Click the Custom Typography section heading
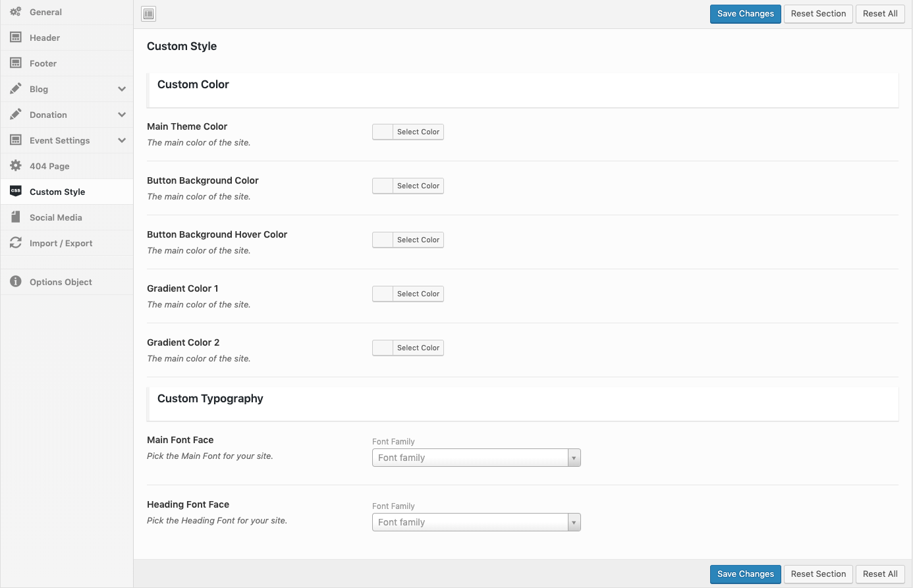Viewport: 913px width, 588px height. (x=210, y=398)
